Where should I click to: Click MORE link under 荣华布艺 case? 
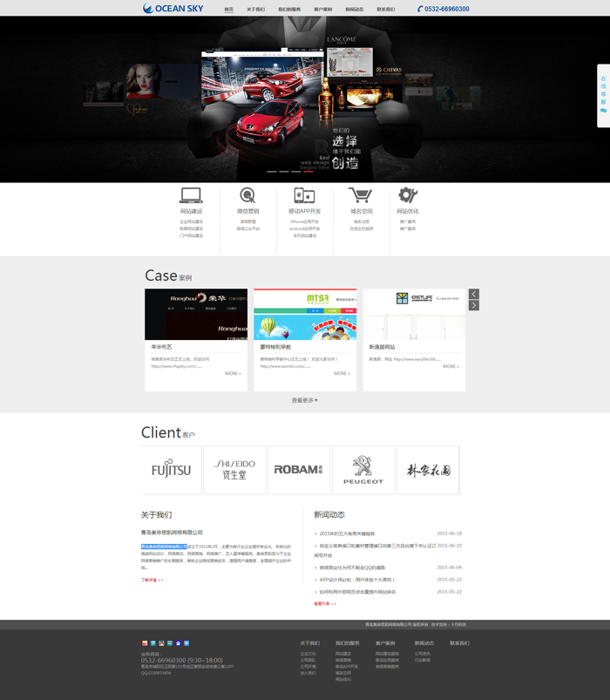click(x=233, y=373)
